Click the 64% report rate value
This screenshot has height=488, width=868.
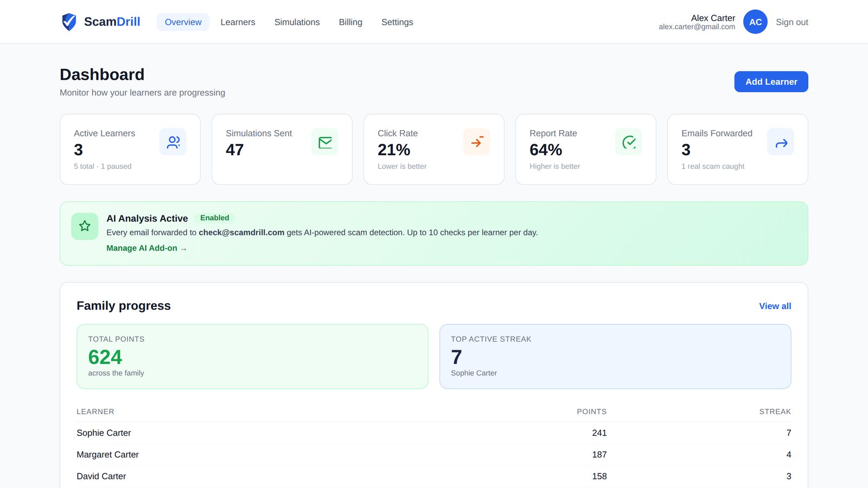(x=546, y=150)
